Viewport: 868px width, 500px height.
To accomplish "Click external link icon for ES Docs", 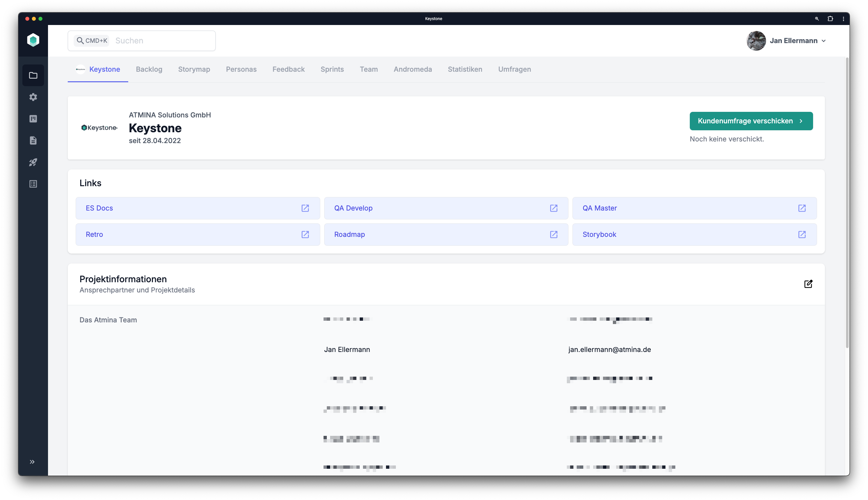I will coord(305,208).
